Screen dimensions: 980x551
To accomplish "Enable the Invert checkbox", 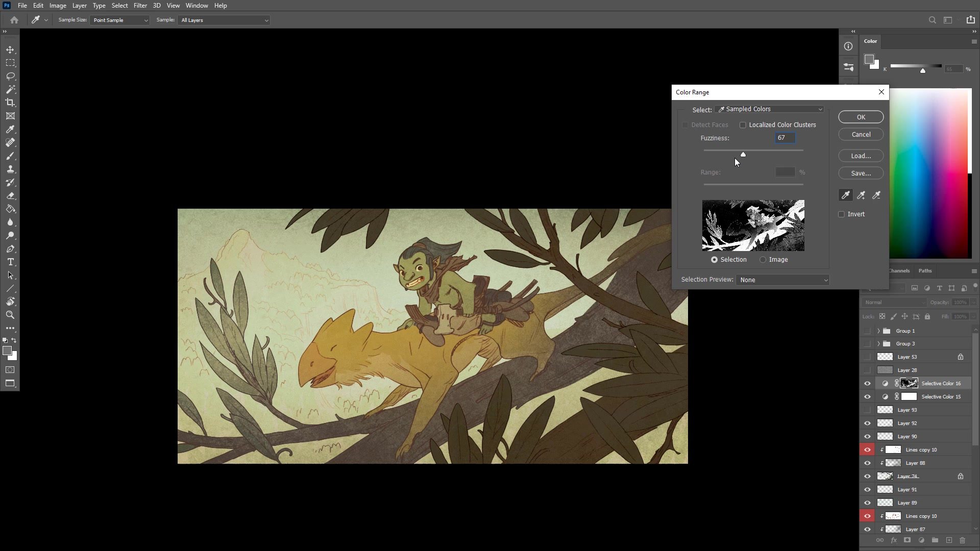I will click(841, 214).
